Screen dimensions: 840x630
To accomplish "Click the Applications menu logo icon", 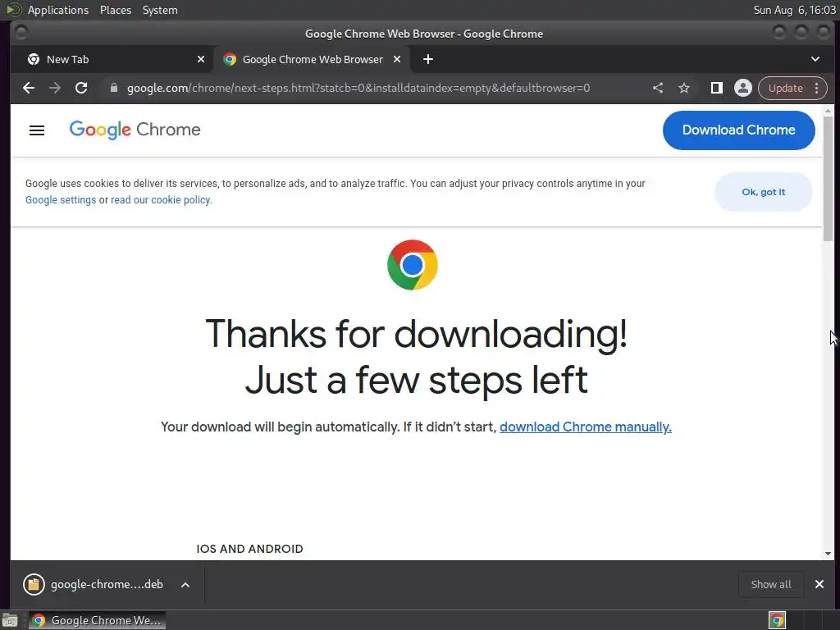I will [14, 10].
